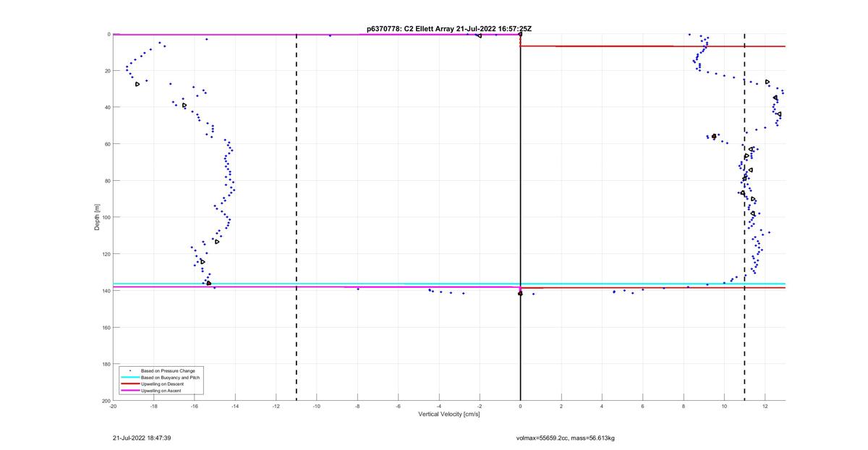
Task: Click depth axis tick label 20
Action: (107, 71)
